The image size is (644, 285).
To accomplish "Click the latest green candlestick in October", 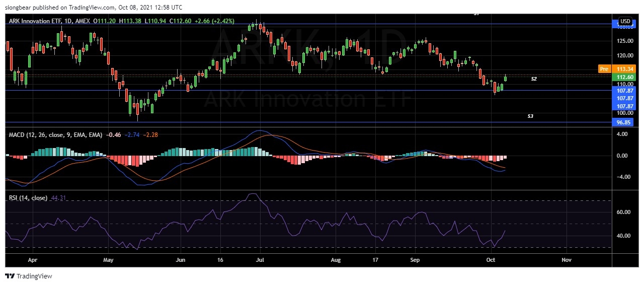I will (506, 78).
